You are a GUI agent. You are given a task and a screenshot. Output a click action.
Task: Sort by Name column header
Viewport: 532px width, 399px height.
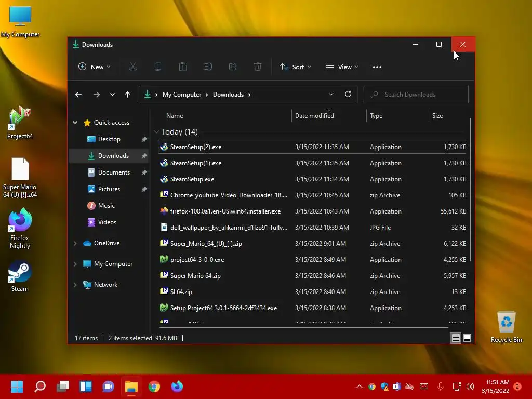224,116
